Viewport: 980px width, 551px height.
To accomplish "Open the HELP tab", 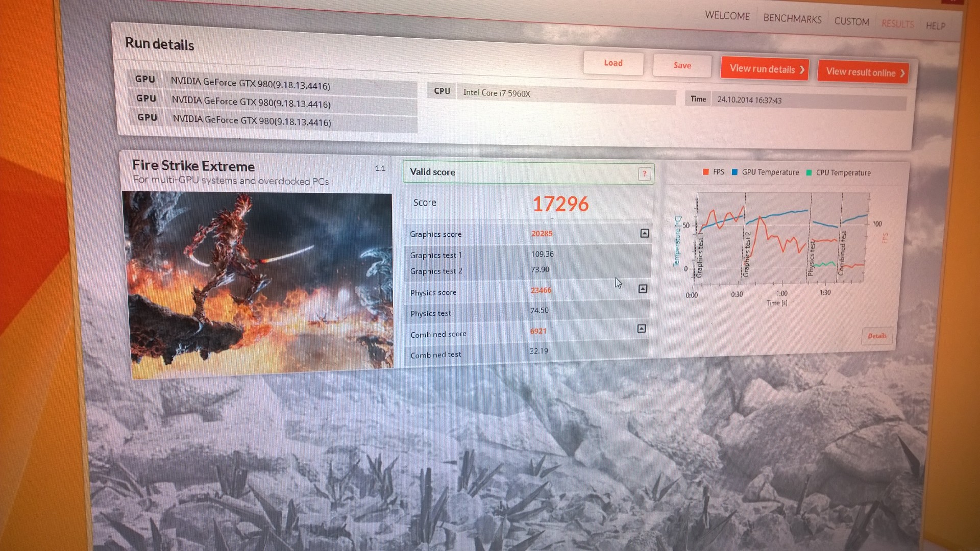I will (935, 26).
